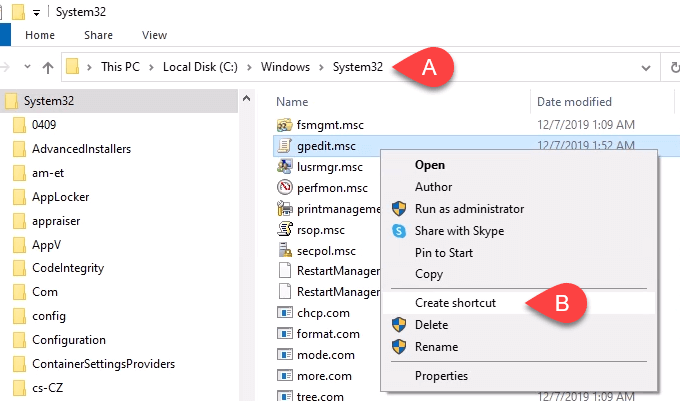This screenshot has height=401, width=680.
Task: Open the recent locations dropdown arrow
Action: pyautogui.click(x=27, y=67)
